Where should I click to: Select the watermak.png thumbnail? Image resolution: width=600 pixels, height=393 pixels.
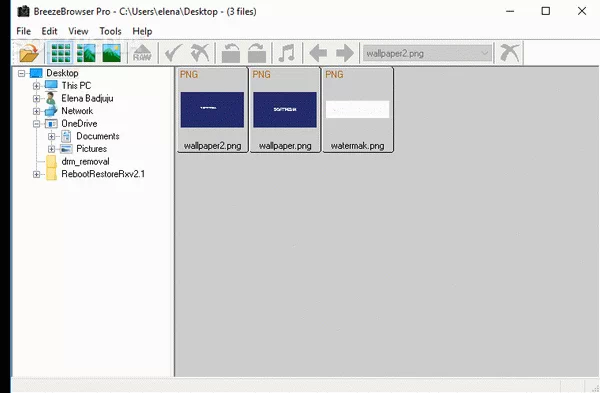click(358, 109)
